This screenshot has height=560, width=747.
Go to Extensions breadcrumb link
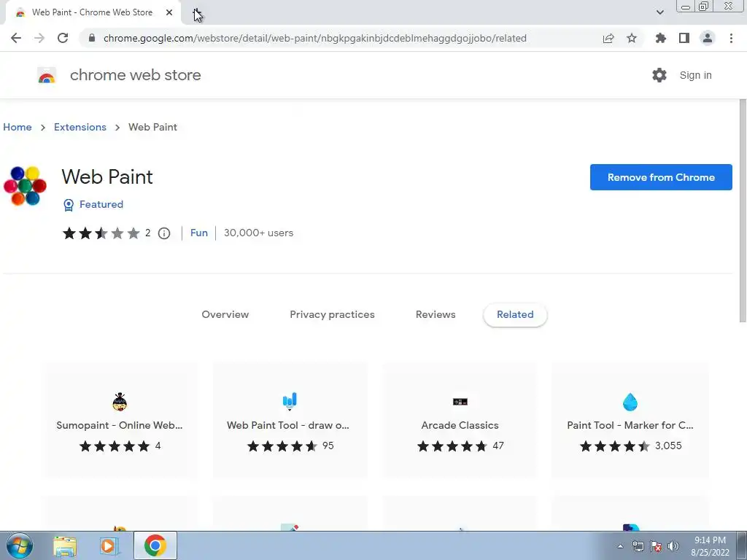click(80, 127)
